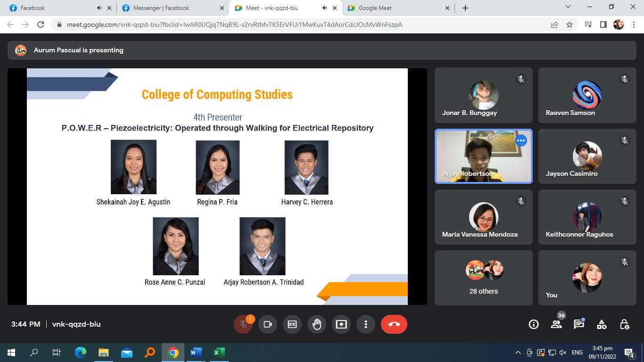Click the address bar URL

(234, 25)
